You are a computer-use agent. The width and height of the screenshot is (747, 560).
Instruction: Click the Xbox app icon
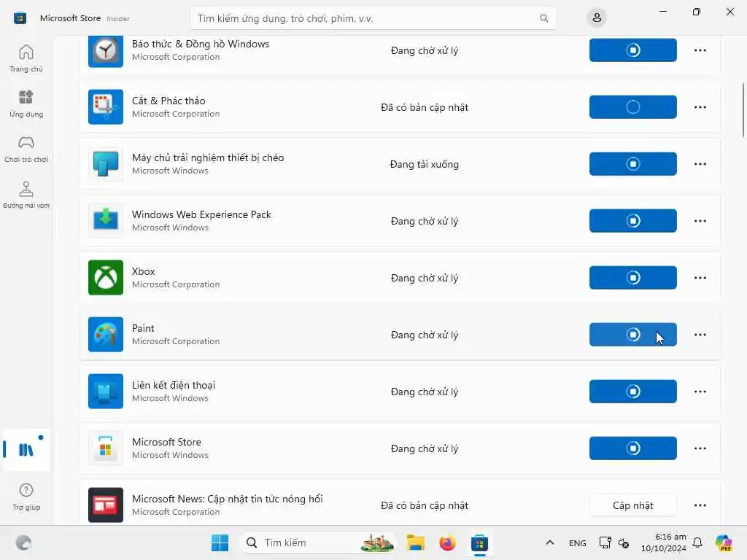pos(106,278)
